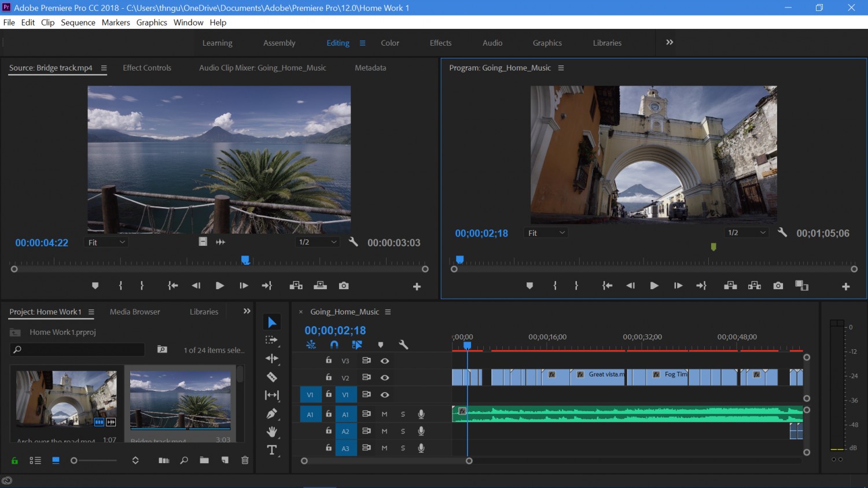The height and width of the screenshot is (488, 868).
Task: Open the Markers menu
Action: tap(116, 23)
